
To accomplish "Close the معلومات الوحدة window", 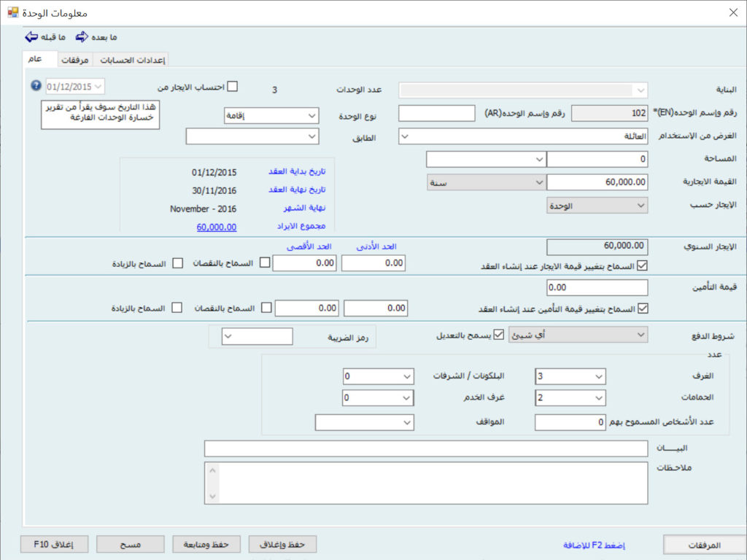I will pos(733,12).
